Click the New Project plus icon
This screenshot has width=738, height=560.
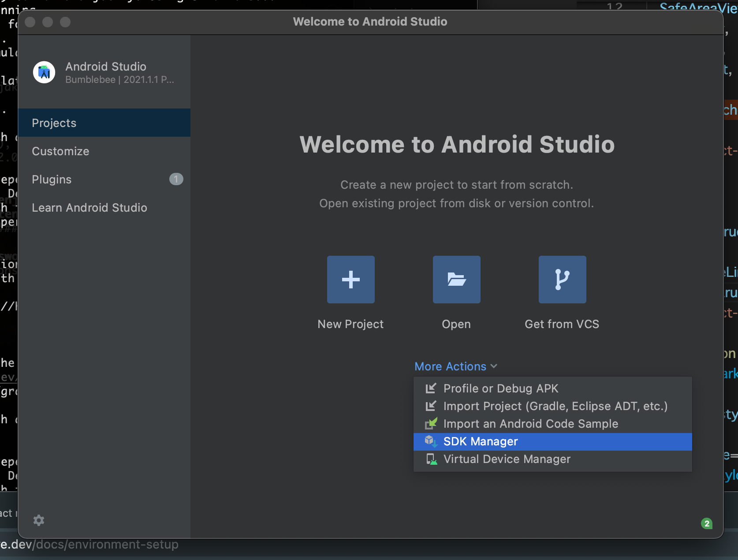point(351,280)
